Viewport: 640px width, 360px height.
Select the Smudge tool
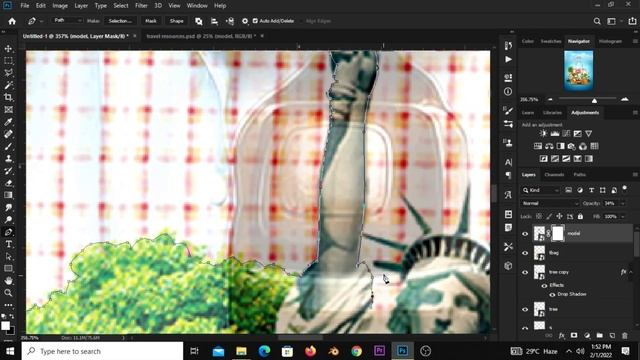[x=8, y=207]
